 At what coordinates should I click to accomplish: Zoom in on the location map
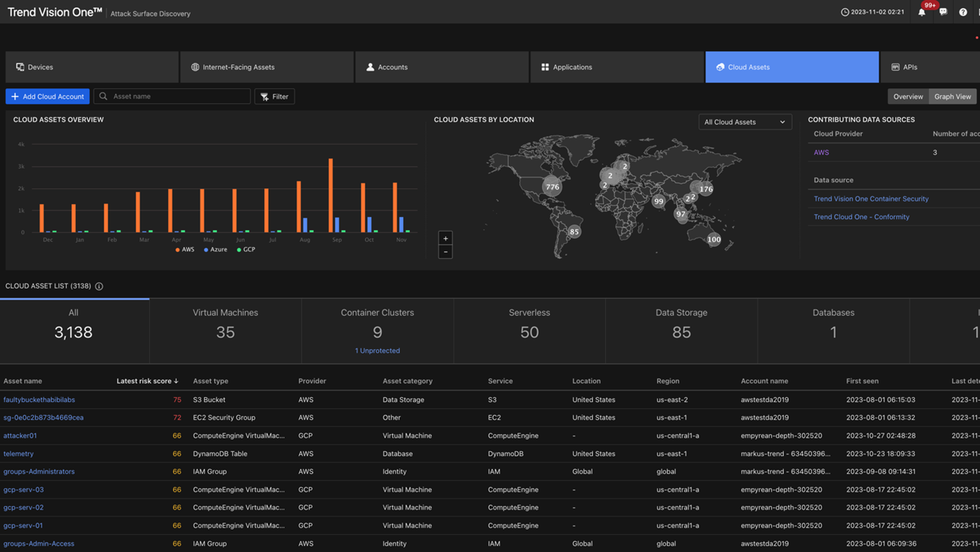coord(445,239)
